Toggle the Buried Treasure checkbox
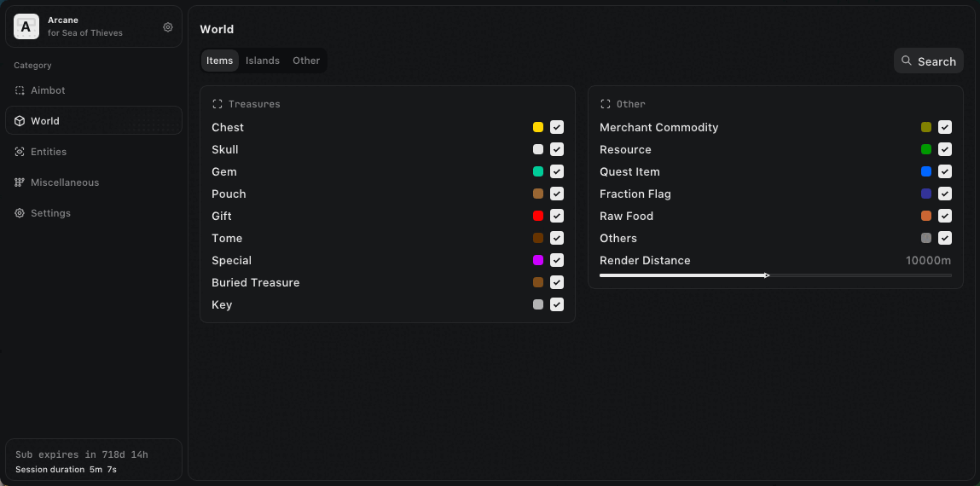Image resolution: width=980 pixels, height=486 pixels. point(557,282)
